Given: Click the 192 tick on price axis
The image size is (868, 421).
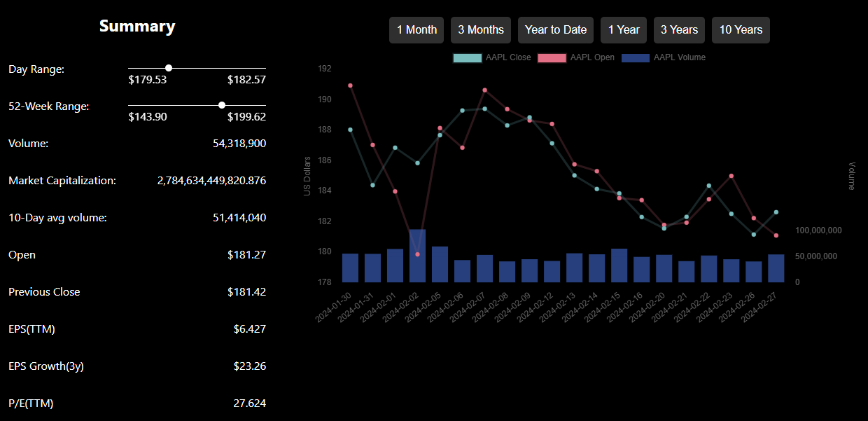Looking at the screenshot, I should click(324, 69).
